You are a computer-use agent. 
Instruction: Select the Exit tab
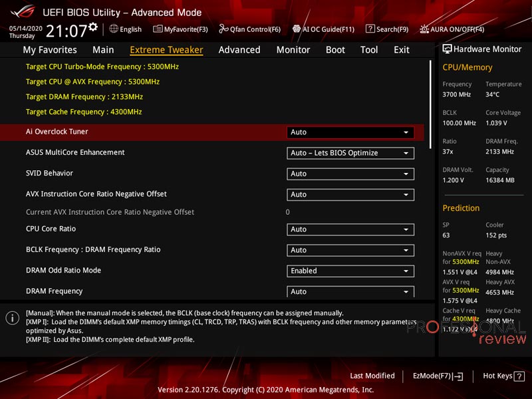coord(402,50)
